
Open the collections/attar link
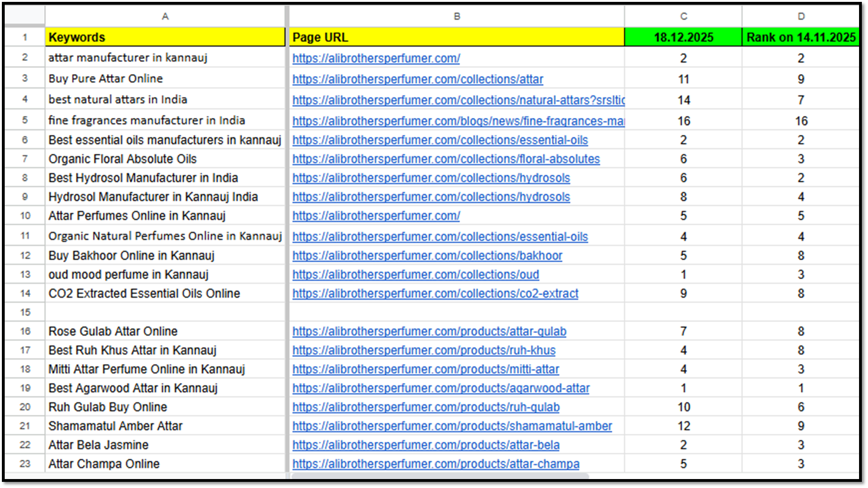pos(417,79)
